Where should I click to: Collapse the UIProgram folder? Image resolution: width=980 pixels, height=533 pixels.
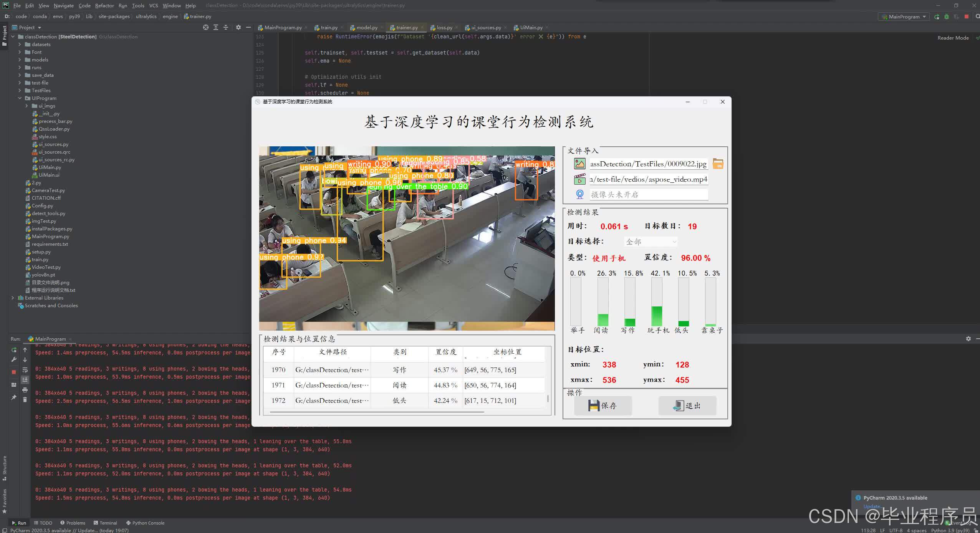point(20,98)
